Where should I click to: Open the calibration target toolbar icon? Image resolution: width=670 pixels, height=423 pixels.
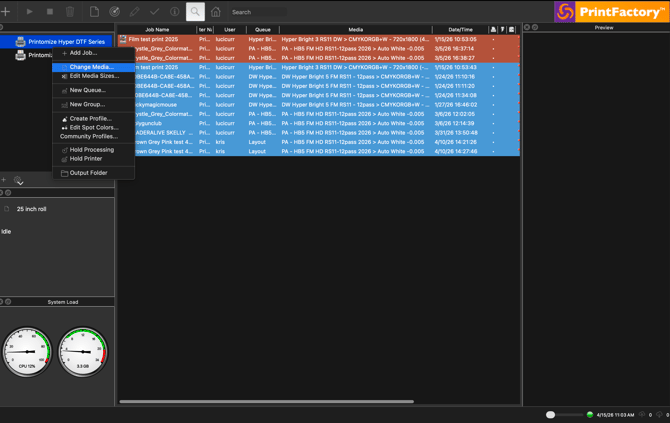115,12
